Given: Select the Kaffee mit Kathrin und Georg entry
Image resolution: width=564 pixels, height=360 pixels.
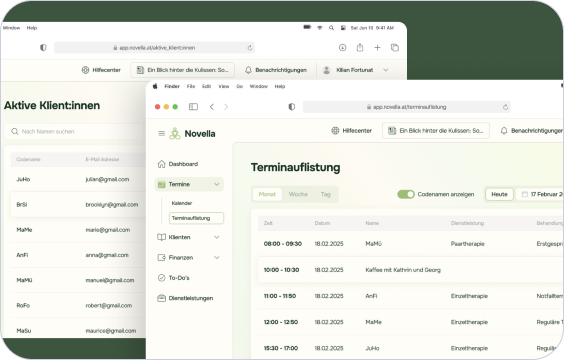Looking at the screenshot, I should tap(410, 270).
